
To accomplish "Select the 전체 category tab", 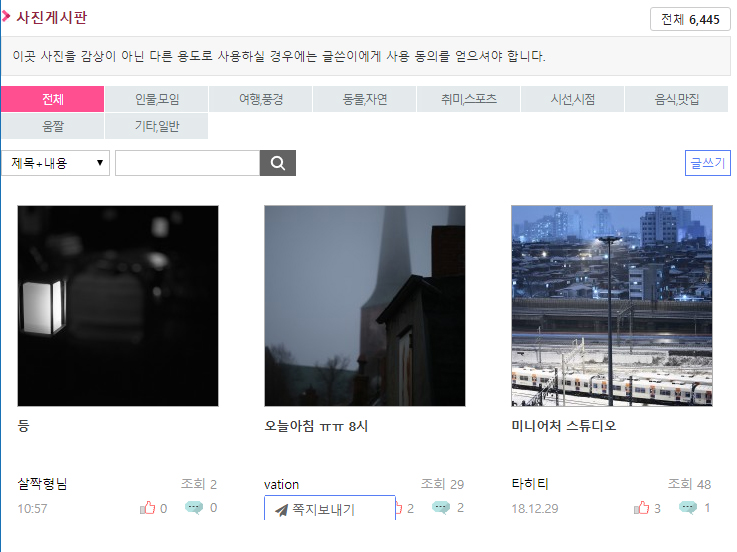I will click(x=53, y=99).
